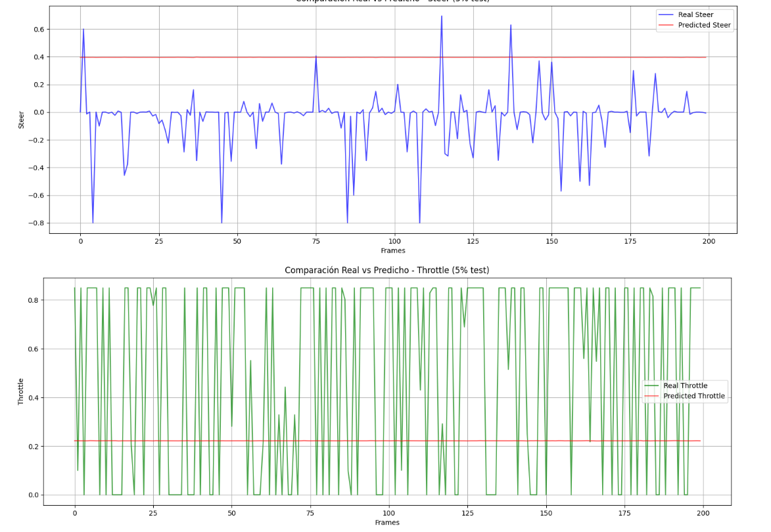Select the "Predicted Throttle" legend label
The width and height of the screenshot is (771, 532).
[694, 396]
